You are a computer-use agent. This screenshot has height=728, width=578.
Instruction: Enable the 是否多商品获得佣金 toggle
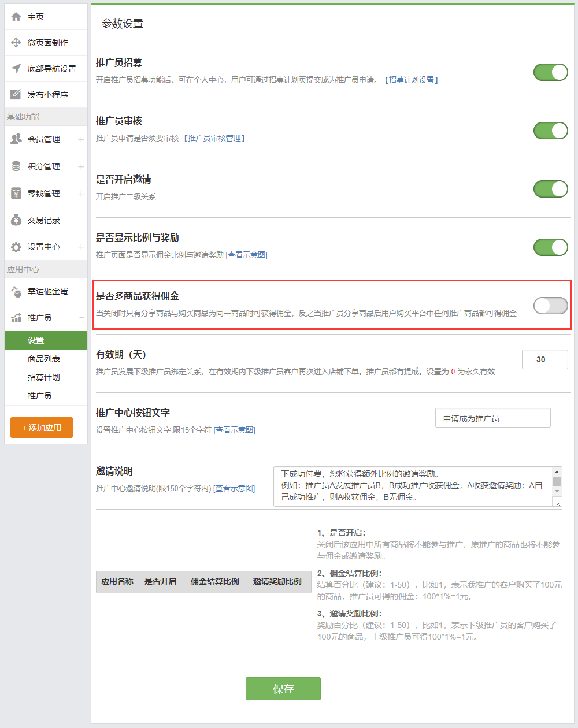pos(550,306)
